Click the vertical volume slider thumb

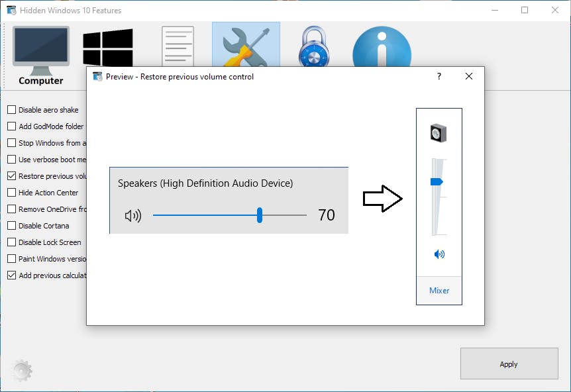pos(437,181)
